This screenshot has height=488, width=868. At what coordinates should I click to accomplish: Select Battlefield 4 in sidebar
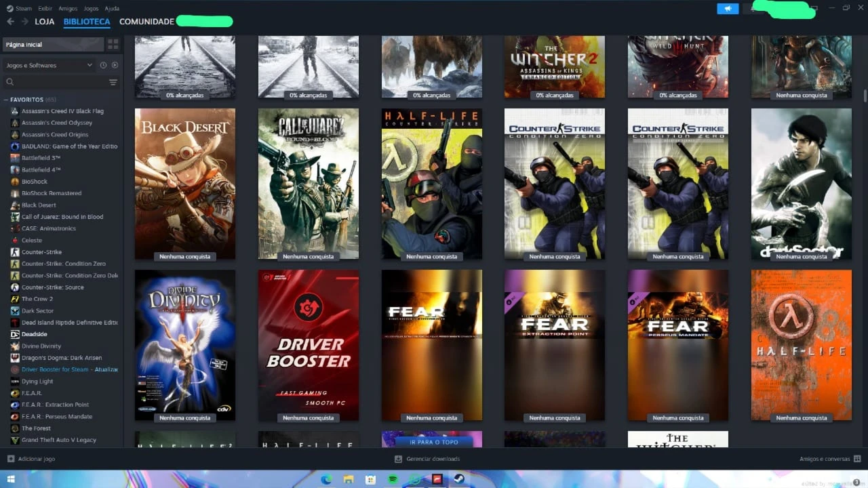pos(41,169)
